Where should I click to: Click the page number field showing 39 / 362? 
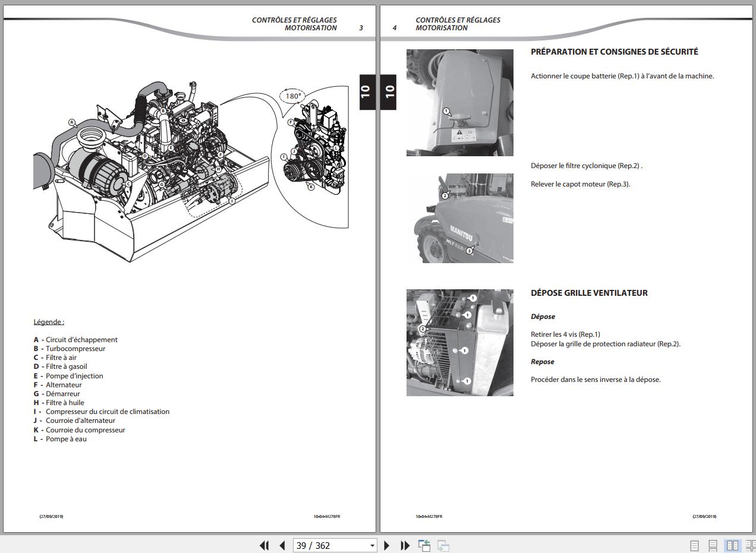click(329, 545)
